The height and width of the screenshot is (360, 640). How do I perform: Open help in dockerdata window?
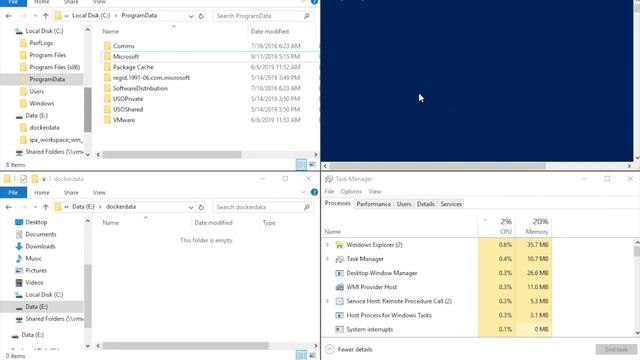point(314,192)
